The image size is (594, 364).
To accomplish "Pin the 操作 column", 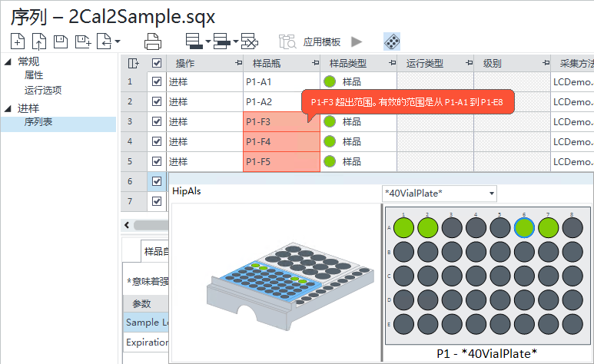I will click(x=238, y=63).
